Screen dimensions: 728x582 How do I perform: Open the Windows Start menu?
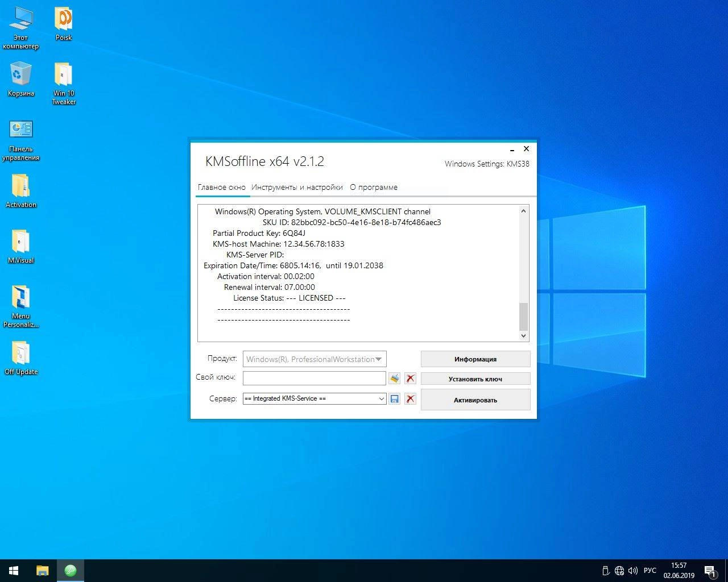14,571
